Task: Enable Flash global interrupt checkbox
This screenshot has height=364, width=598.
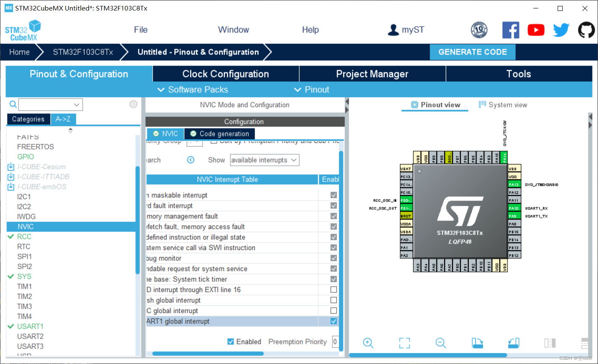Action: pos(333,300)
